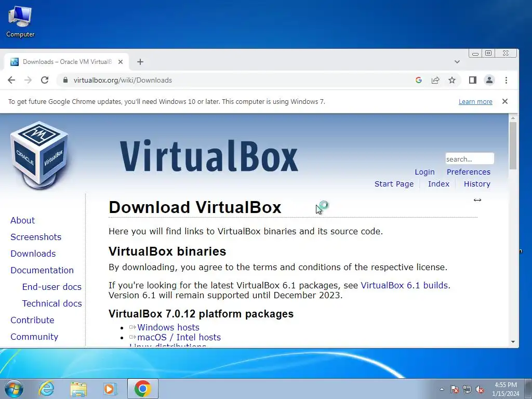Click the VirtualBox cube logo
This screenshot has height=399, width=532.
[39, 155]
